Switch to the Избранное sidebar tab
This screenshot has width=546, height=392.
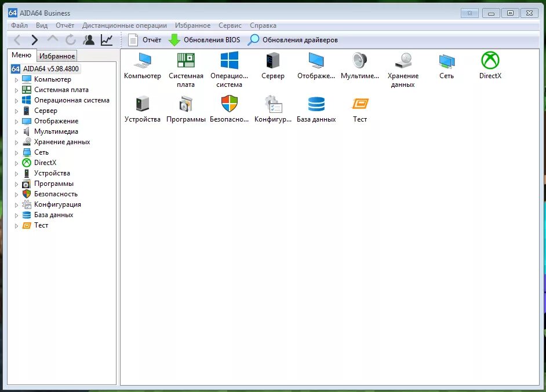pos(57,56)
